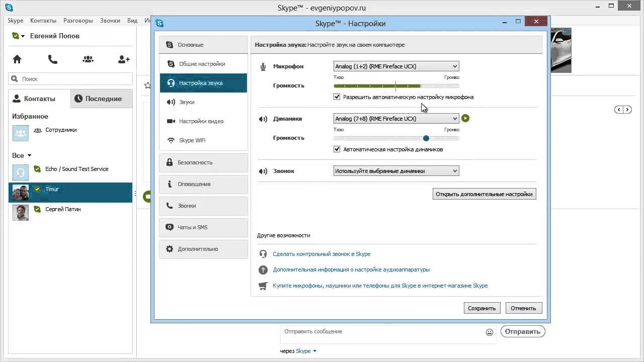Select Настройка звука settings page
Screen dimensions: 644x362
pos(203,83)
